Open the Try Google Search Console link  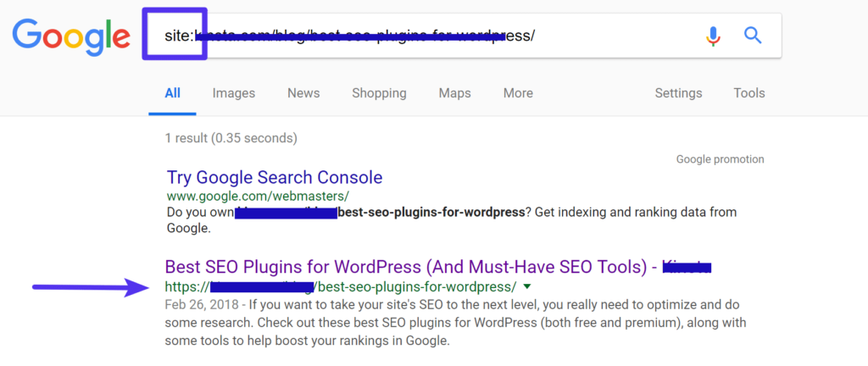[275, 178]
